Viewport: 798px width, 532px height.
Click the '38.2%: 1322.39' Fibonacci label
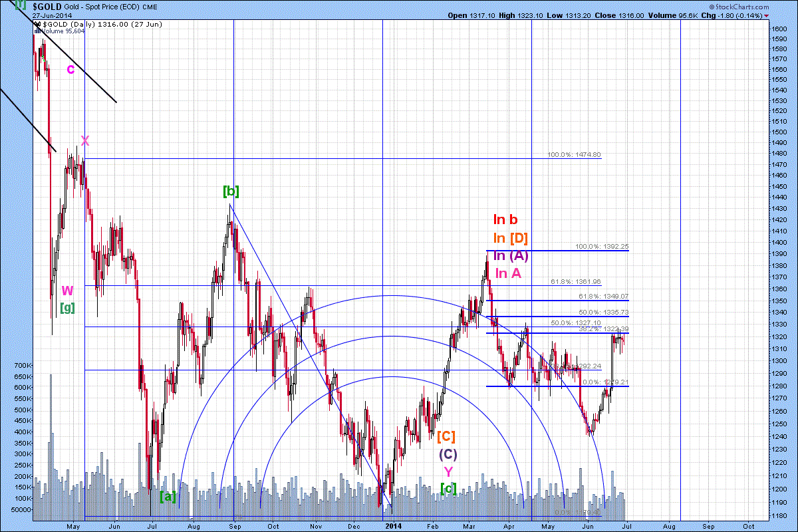point(603,329)
